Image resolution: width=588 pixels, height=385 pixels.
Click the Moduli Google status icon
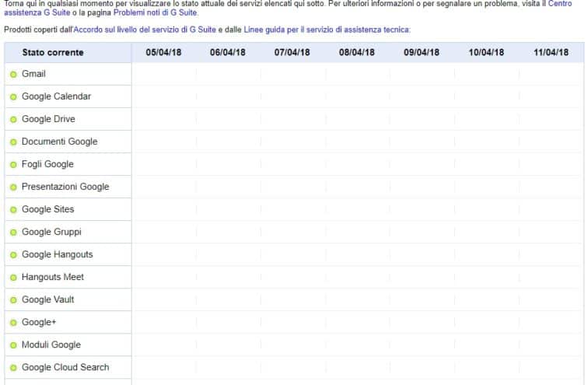point(13,345)
